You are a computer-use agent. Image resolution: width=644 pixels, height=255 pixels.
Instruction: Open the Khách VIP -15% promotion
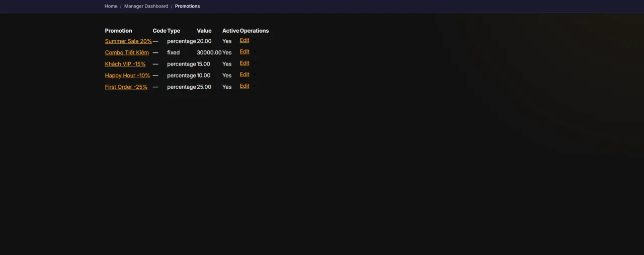point(125,64)
